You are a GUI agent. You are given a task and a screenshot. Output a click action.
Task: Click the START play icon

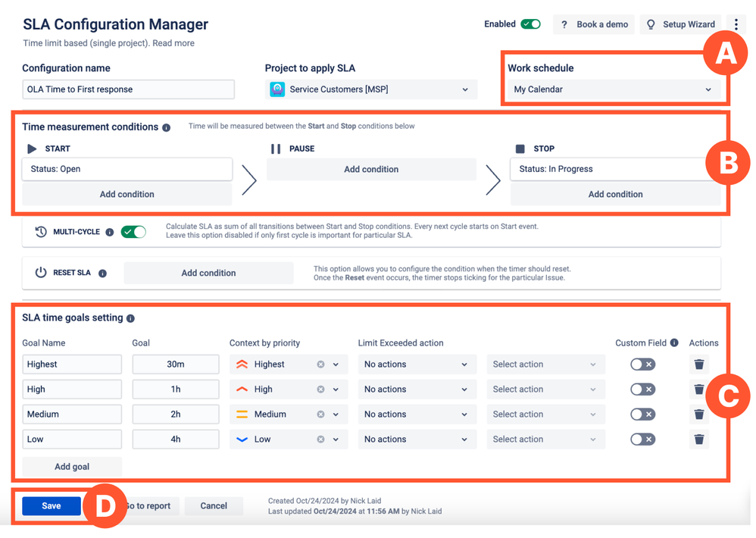(32, 149)
